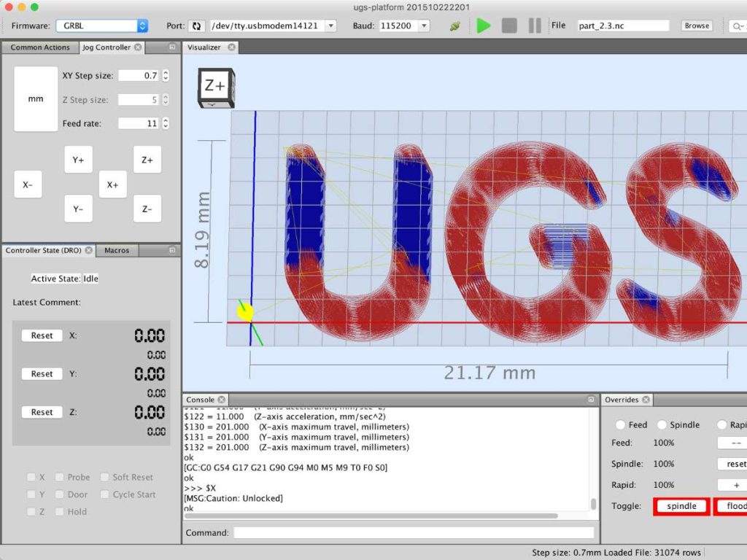
Task: Adjust the Feed rate stepper
Action: point(166,123)
